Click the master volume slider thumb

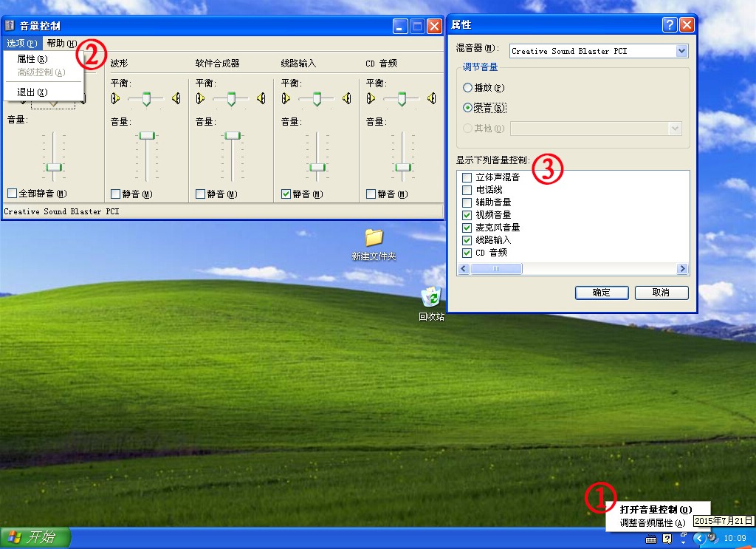pos(53,168)
